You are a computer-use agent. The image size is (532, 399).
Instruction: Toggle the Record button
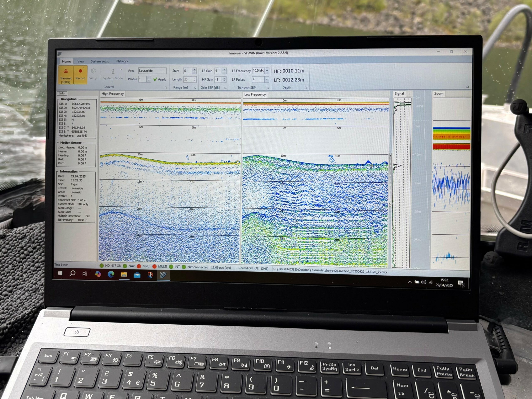point(80,75)
